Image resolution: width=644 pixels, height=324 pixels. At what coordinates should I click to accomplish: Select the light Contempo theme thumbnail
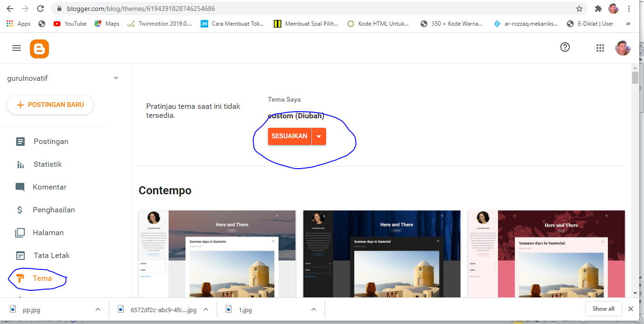[217, 254]
